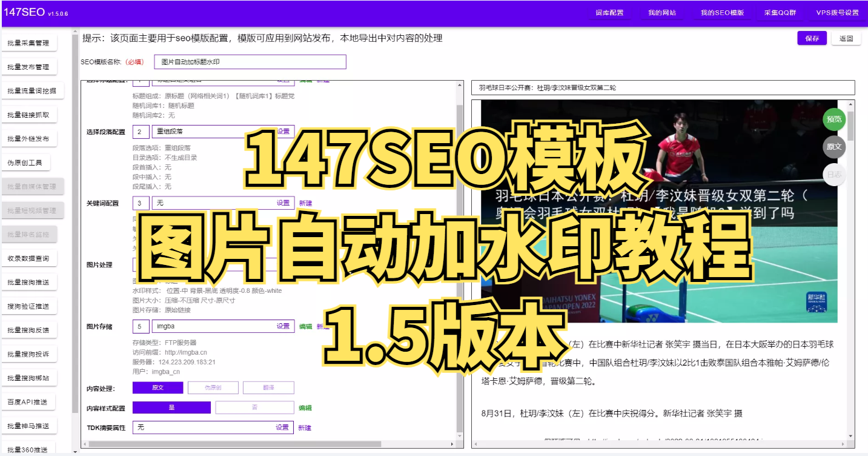
Task: Click the article title field in preview pane
Action: pyautogui.click(x=663, y=88)
